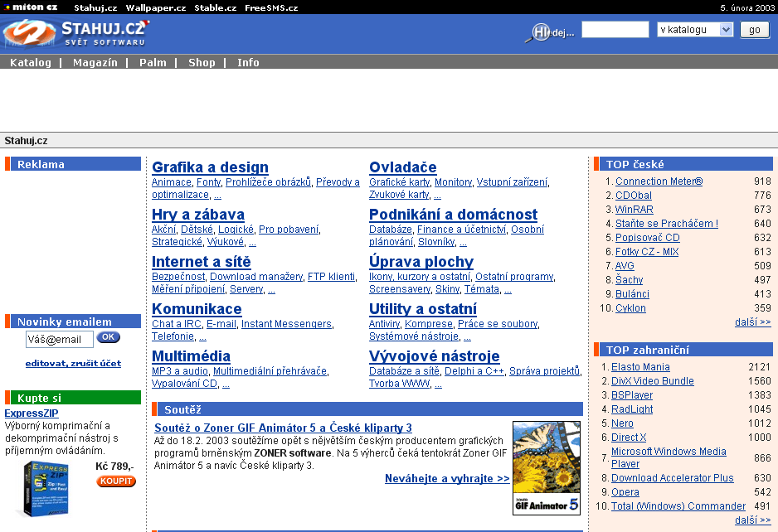Open the editovat, zrušit účet link
Viewport: 778px width, 532px height.
[x=73, y=364]
